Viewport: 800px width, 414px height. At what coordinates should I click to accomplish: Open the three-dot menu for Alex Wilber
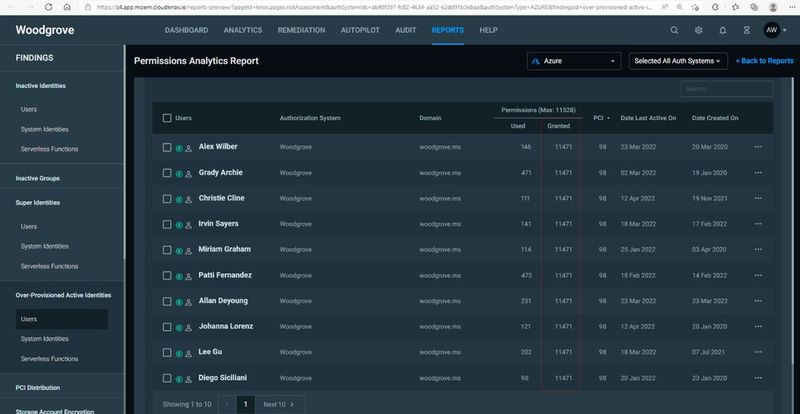[x=758, y=147]
